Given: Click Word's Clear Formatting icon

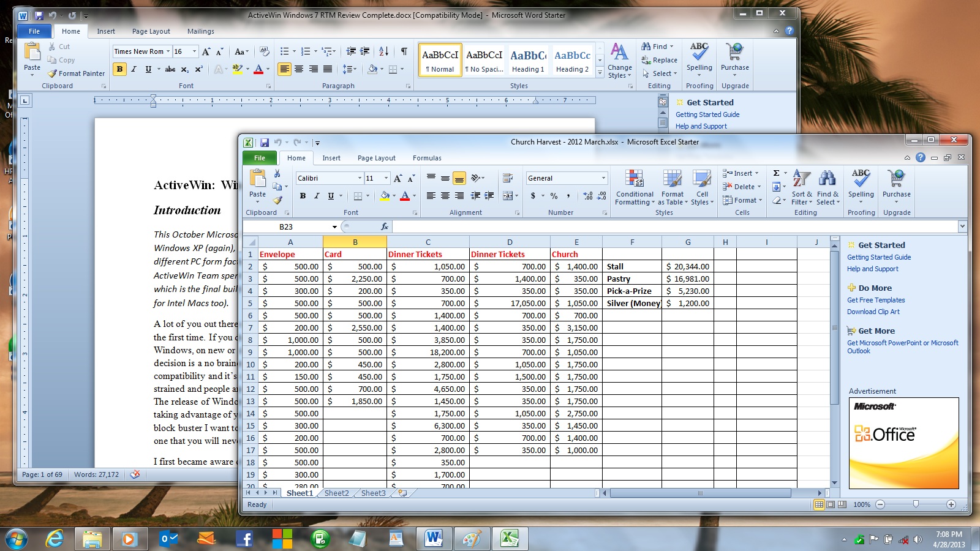Looking at the screenshot, I should click(265, 51).
